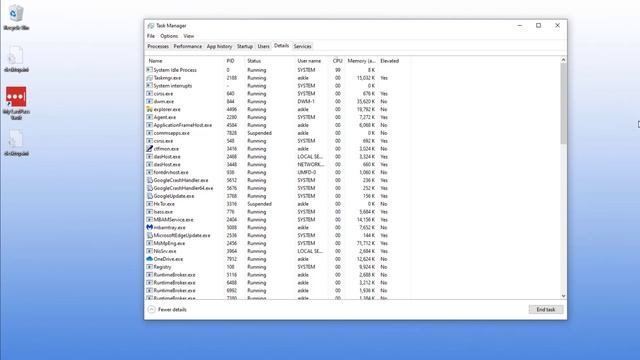Click the HxTsr.exe process icon
Image resolution: width=640 pixels, height=360 pixels.
[149, 204]
